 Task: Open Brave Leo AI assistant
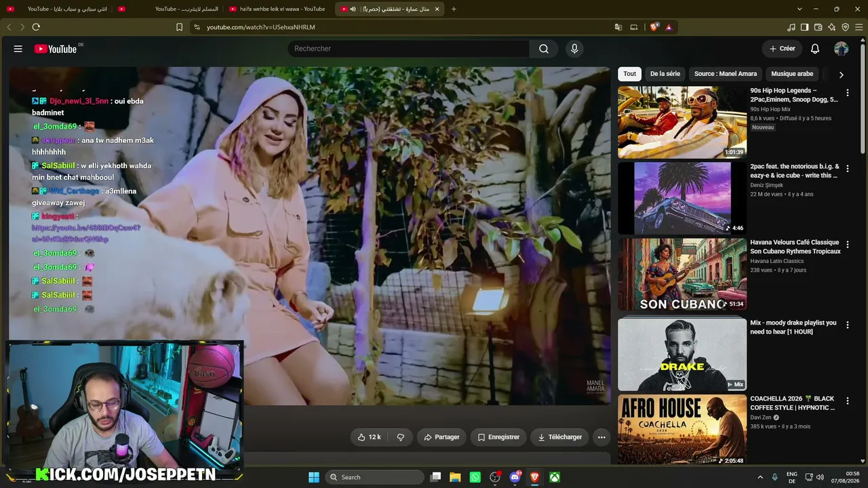tap(832, 27)
